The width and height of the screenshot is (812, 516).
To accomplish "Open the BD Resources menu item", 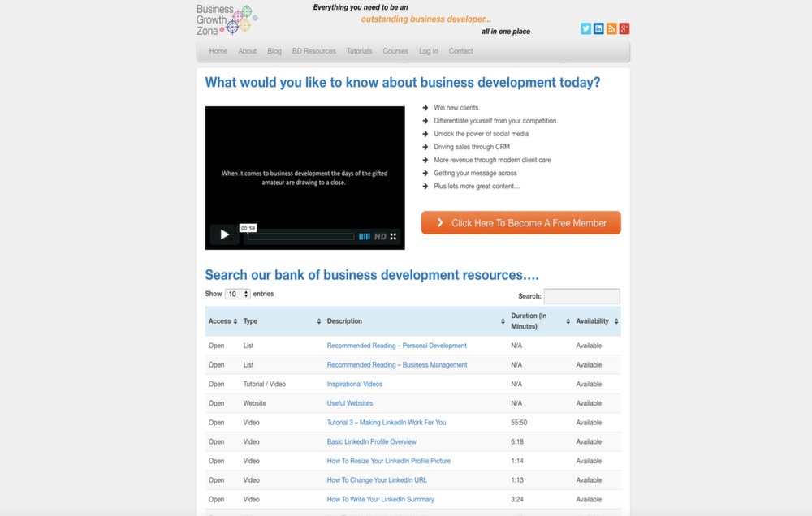I will pyautogui.click(x=313, y=51).
